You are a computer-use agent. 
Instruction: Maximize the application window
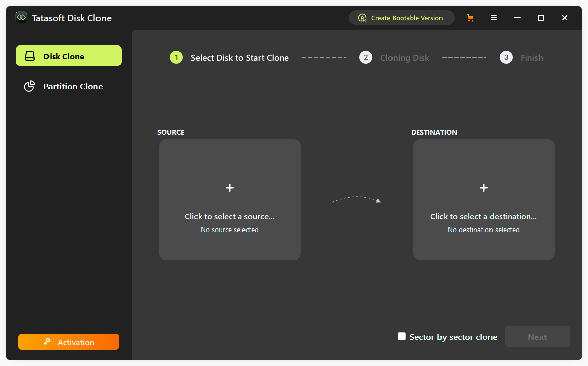click(541, 18)
